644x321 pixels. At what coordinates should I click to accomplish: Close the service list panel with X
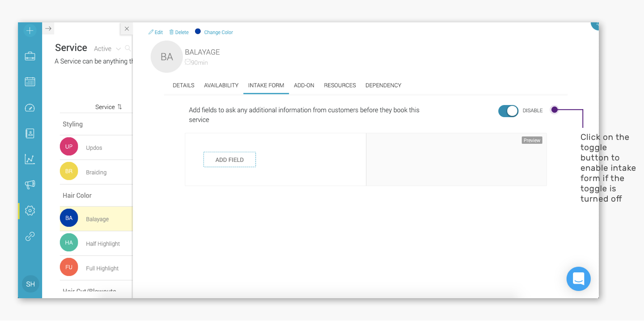(127, 29)
